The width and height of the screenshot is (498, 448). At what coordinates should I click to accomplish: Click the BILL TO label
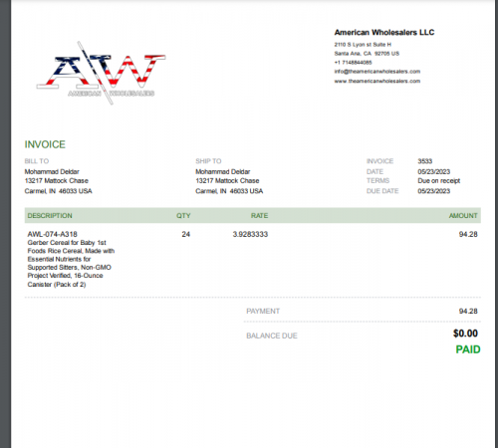[x=37, y=161]
